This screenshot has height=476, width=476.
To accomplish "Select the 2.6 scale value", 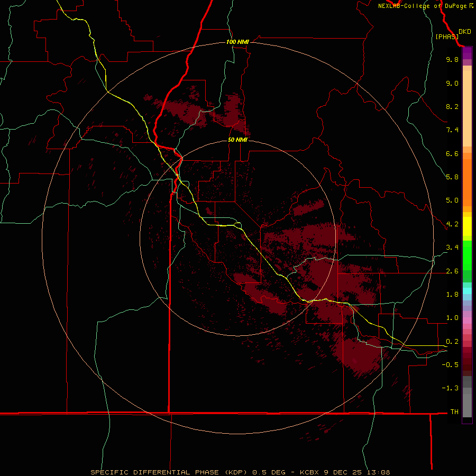I will tap(452, 271).
